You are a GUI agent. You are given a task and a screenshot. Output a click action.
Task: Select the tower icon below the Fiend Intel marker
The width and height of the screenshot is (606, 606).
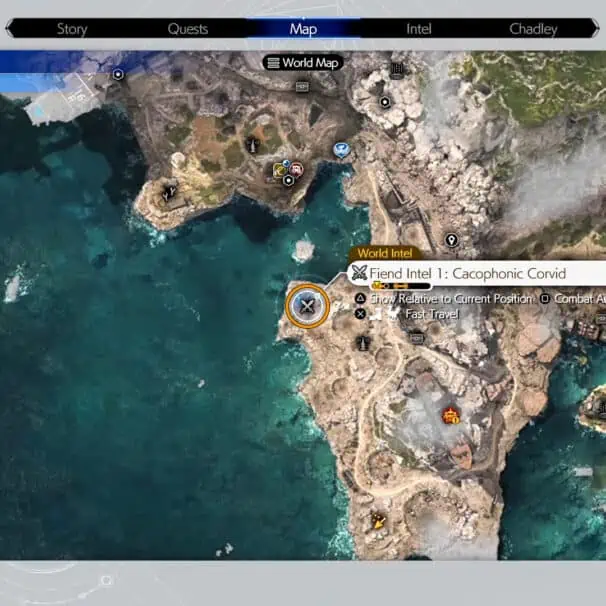point(363,343)
